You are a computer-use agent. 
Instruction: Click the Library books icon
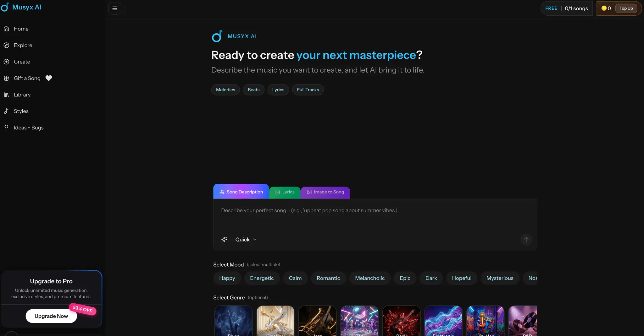click(6, 95)
